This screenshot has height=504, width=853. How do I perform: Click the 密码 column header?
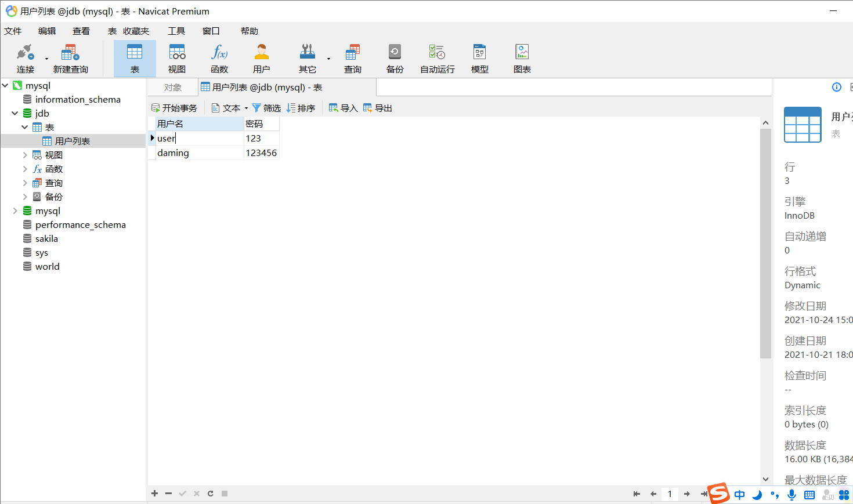coord(262,124)
